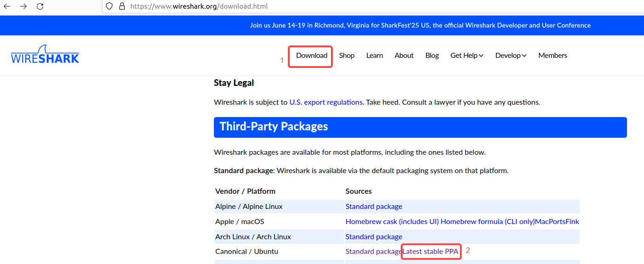Viewport: 644px width, 264px height.
Task: Open the tracking protection shield icon
Action: click(109, 6)
